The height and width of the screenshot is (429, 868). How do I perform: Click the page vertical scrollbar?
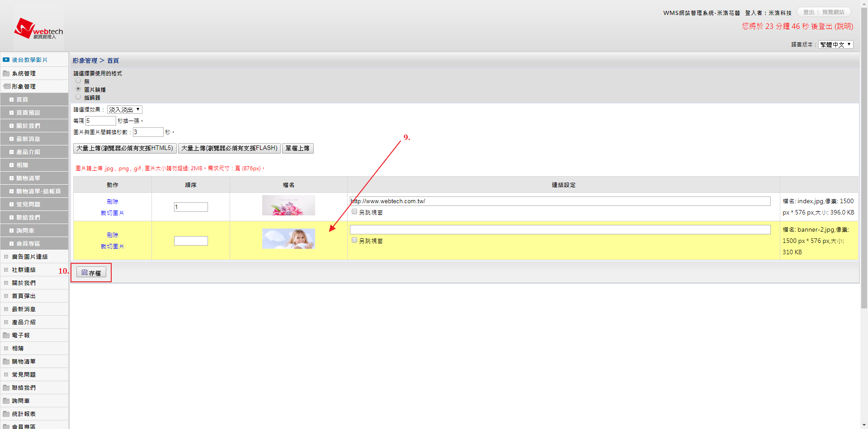(864, 181)
